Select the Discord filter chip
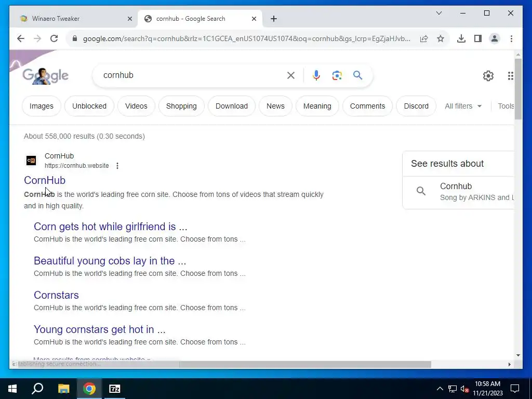 [x=416, y=106]
